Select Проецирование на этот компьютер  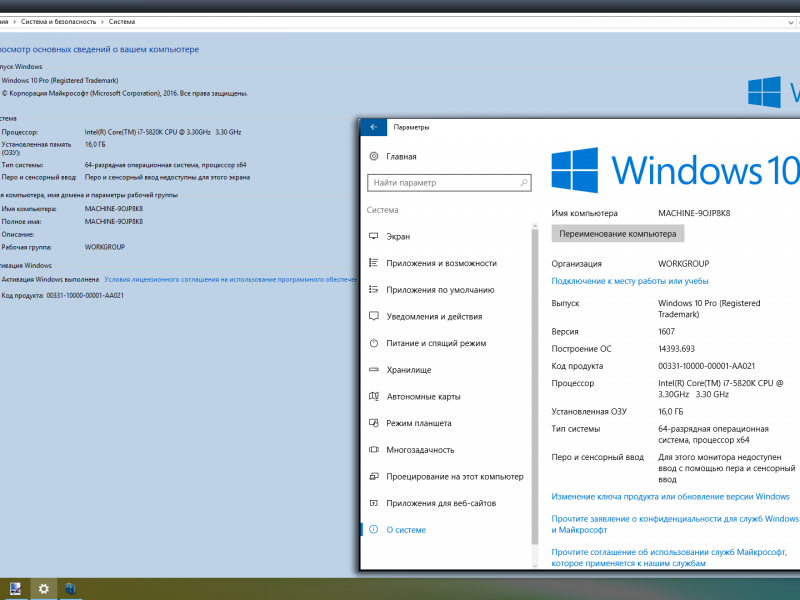[455, 477]
